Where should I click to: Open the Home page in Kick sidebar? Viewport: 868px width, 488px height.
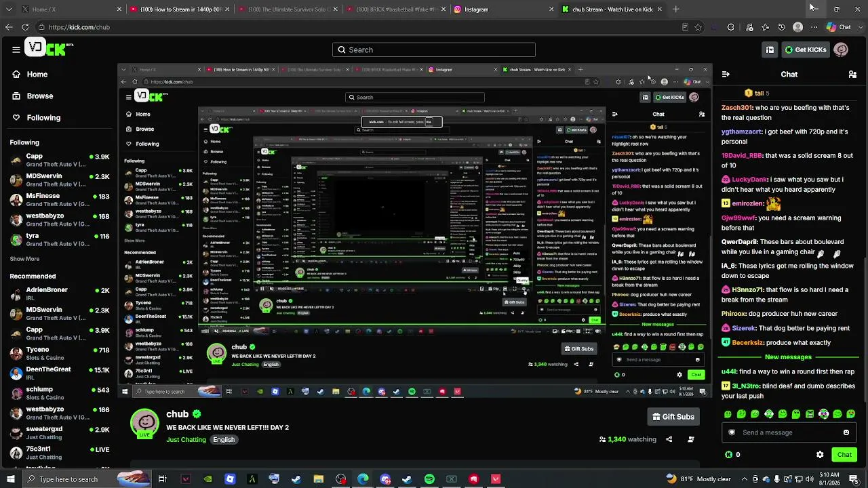point(31,75)
